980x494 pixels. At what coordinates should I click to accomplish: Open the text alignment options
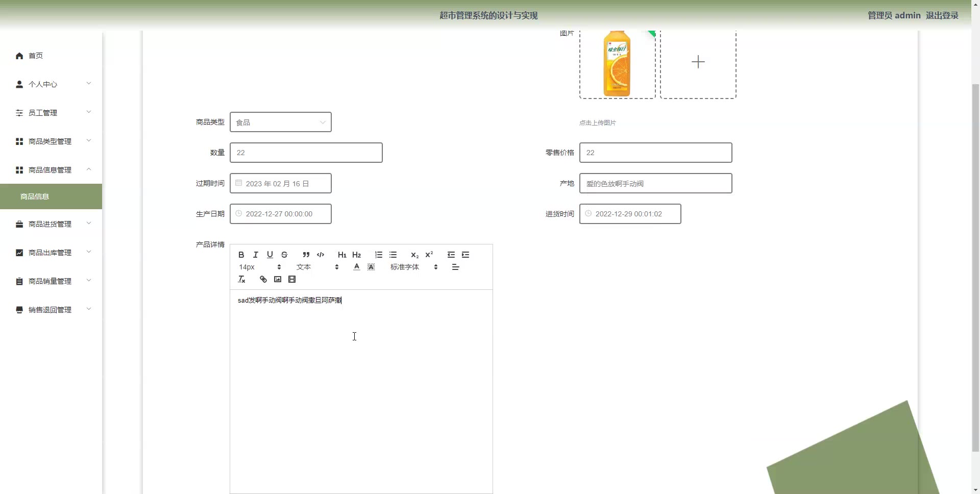pos(456,267)
